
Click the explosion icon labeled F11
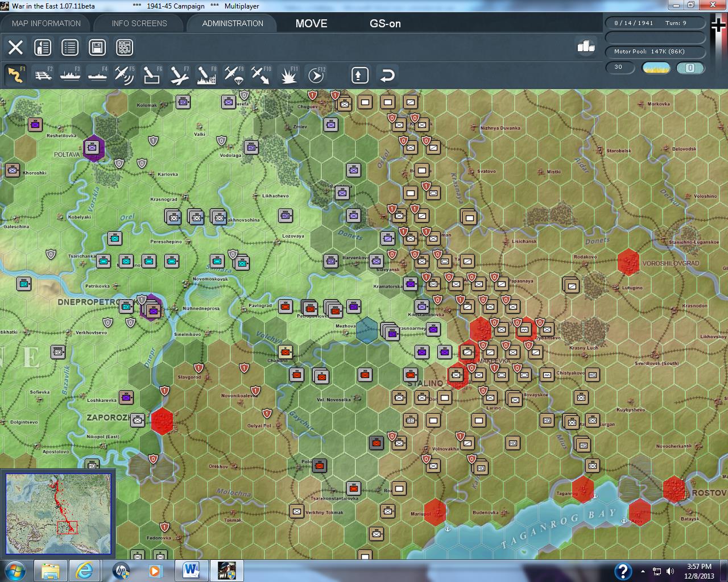tap(288, 75)
